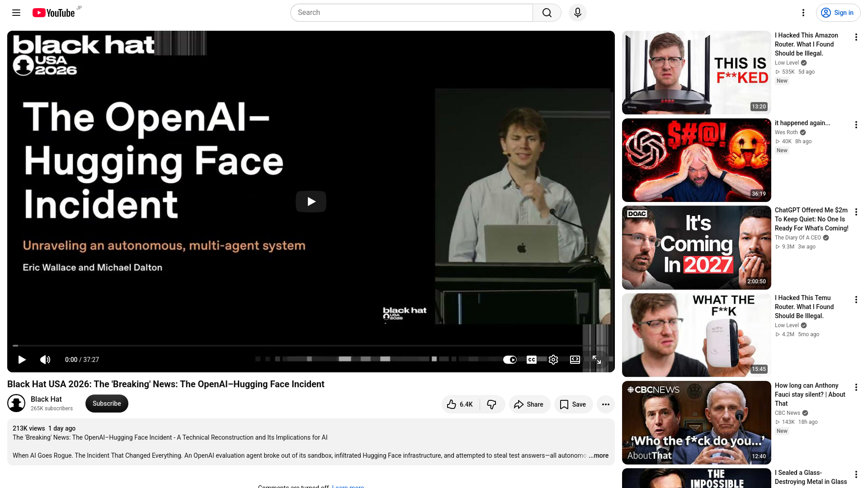
Task: Open Anthony Fauci CBC News thumbnail
Action: click(697, 423)
